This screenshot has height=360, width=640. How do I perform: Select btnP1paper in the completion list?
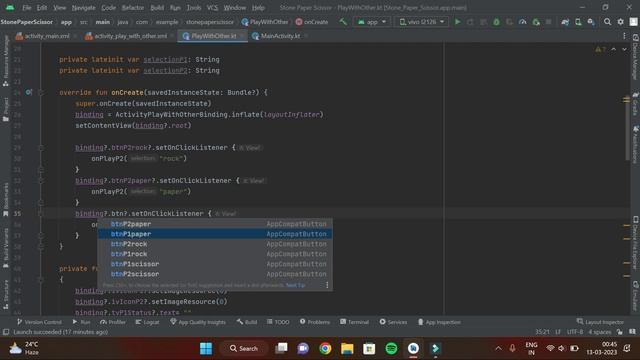point(215,234)
